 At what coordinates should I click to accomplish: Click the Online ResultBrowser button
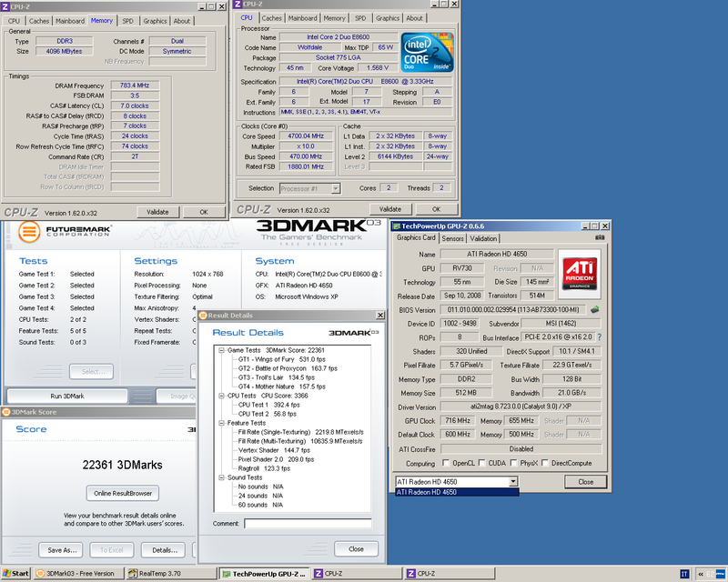click(123, 494)
